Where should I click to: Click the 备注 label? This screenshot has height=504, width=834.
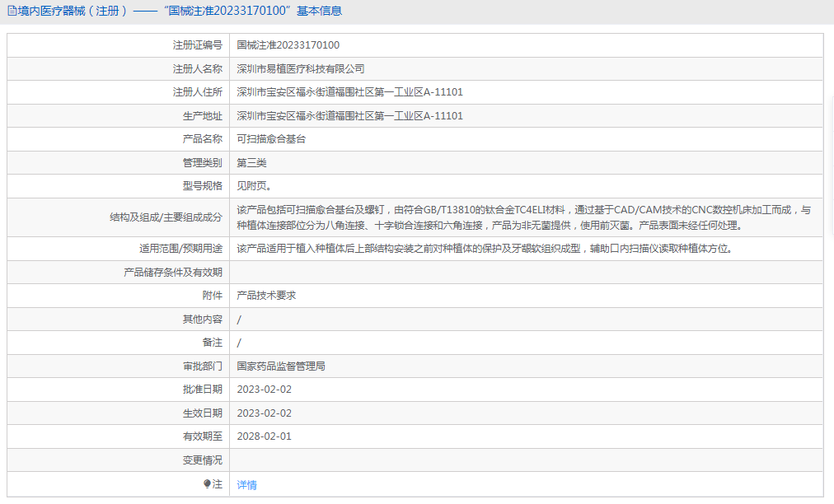tap(213, 343)
